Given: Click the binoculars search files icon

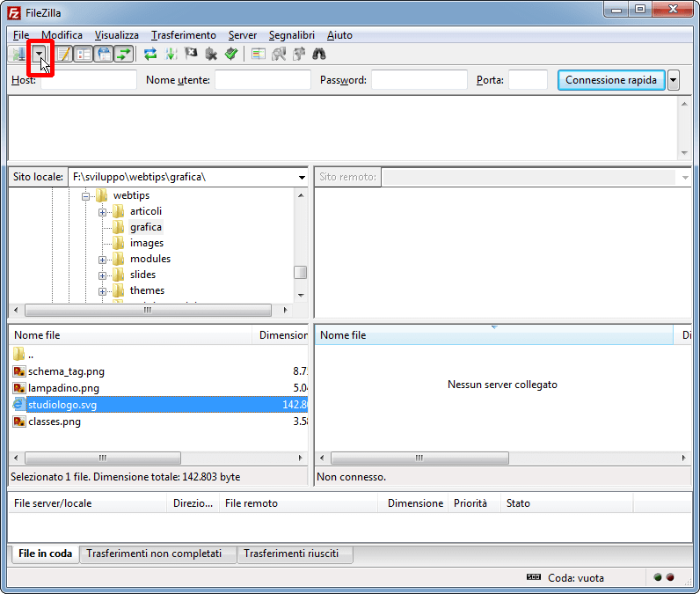Looking at the screenshot, I should tap(319, 55).
